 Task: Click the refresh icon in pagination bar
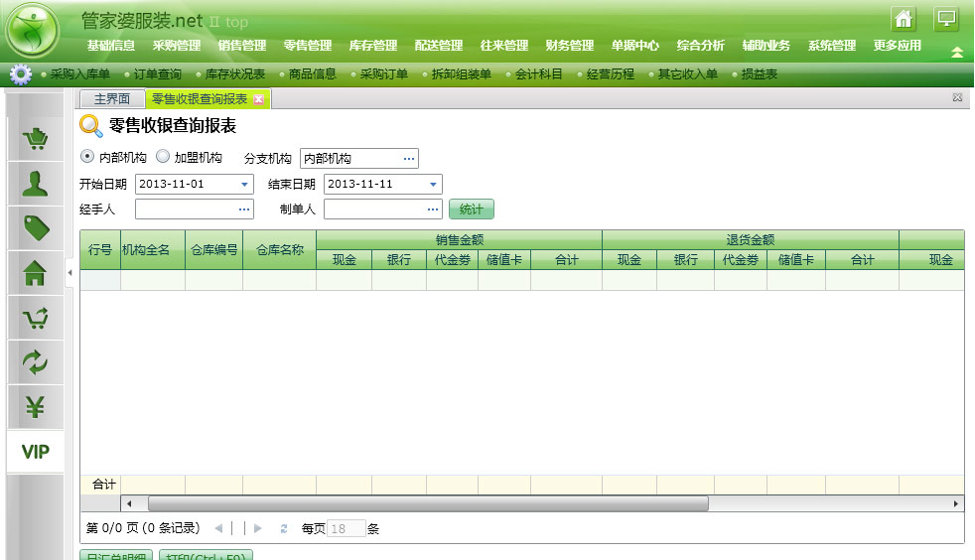[284, 529]
